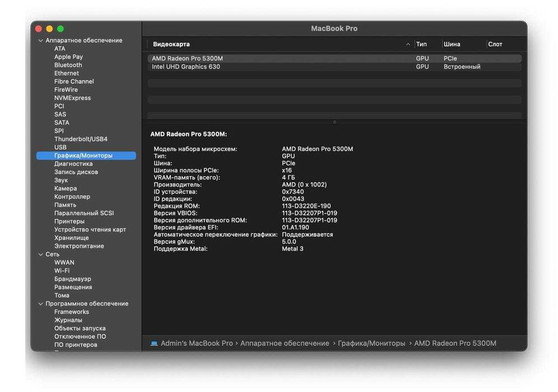Click the pane splitter handle dot
The width and height of the screenshot is (558, 392).
(x=334, y=122)
